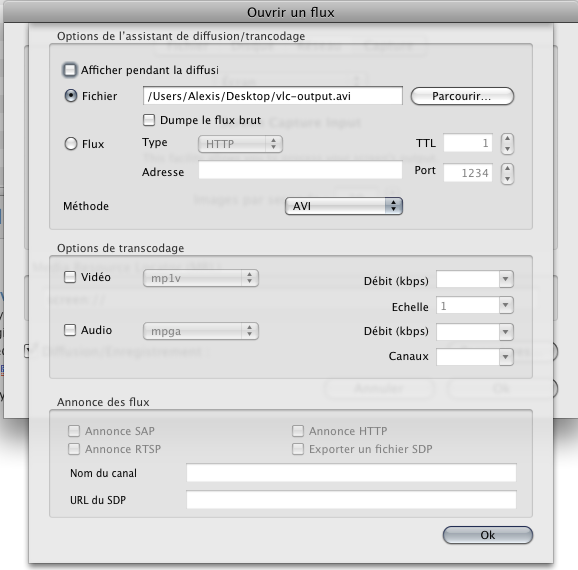The width and height of the screenshot is (578, 570).
Task: Decrease the Port stepper value
Action: click(x=507, y=178)
